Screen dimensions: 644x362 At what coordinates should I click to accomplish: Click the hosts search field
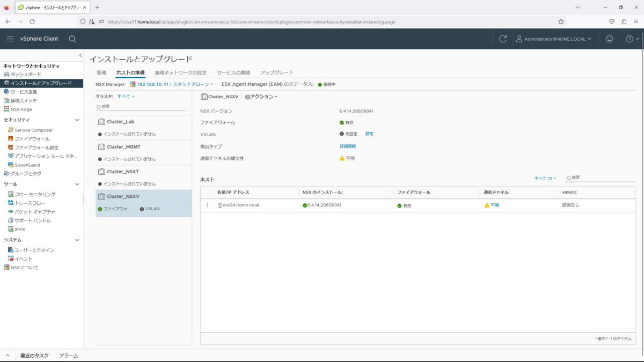pos(600,178)
